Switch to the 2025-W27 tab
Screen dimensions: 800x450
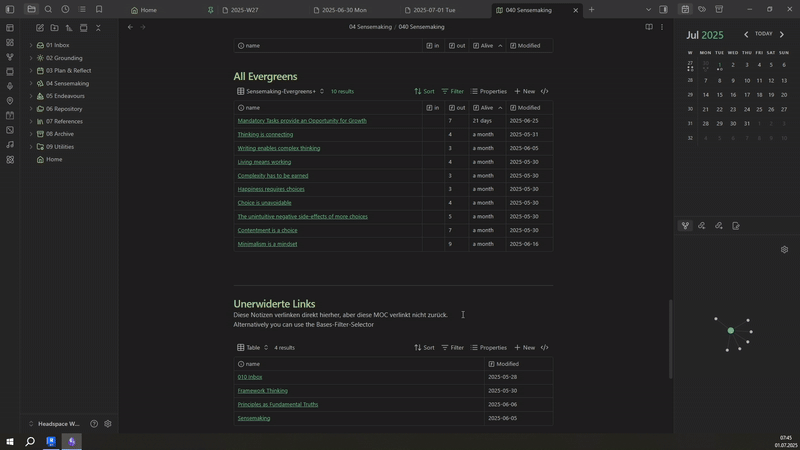coord(244,10)
